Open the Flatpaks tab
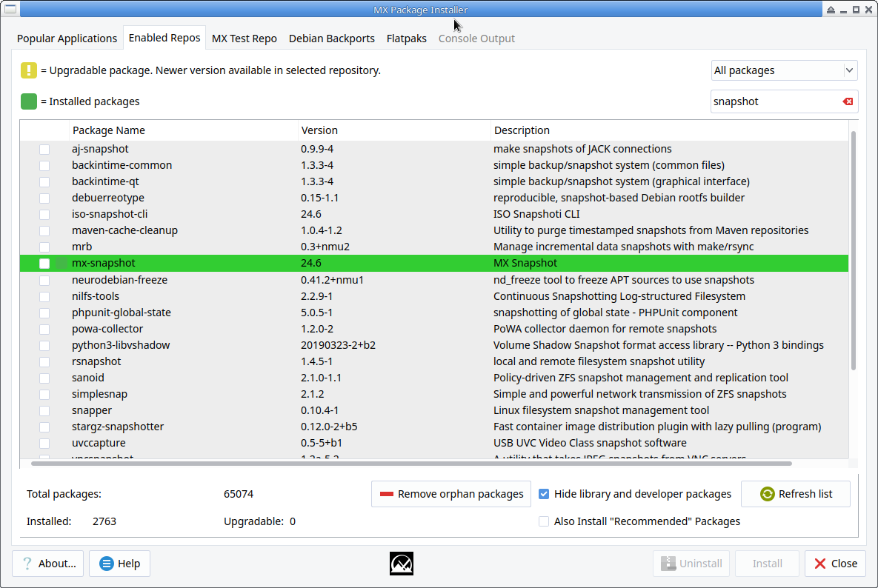This screenshot has height=588, width=878. click(407, 39)
